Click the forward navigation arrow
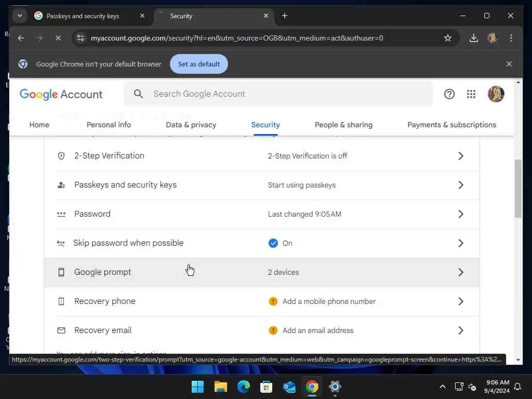This screenshot has height=399, width=532. (x=39, y=38)
